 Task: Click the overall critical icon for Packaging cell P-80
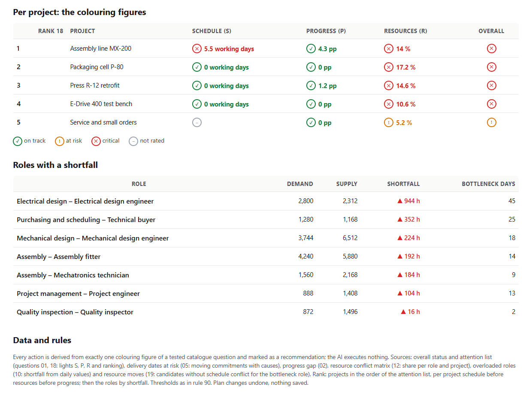pos(492,67)
